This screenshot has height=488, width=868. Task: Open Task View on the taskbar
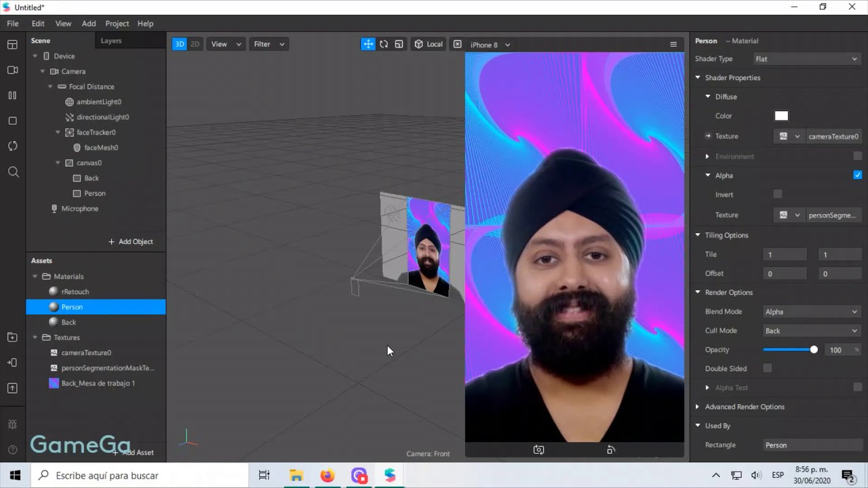coord(264,475)
